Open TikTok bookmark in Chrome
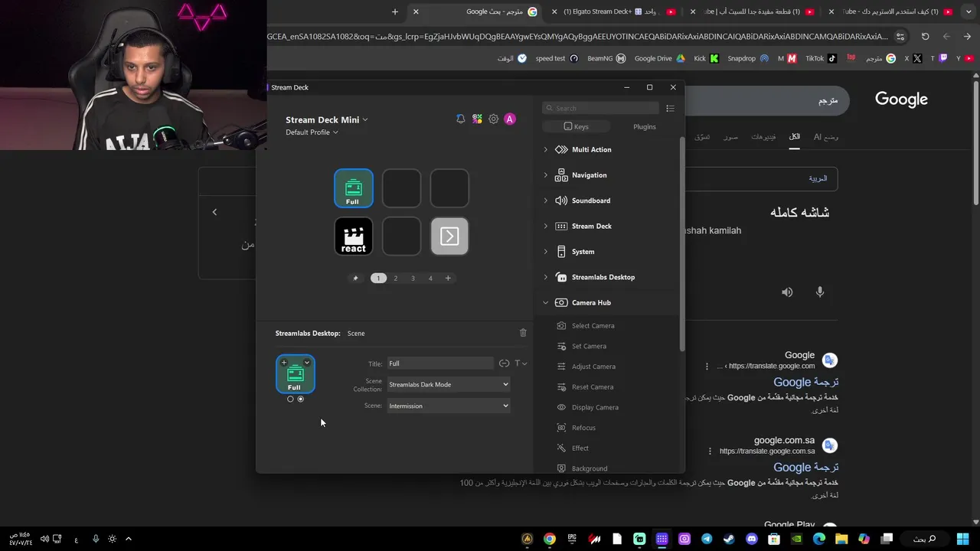 point(820,58)
